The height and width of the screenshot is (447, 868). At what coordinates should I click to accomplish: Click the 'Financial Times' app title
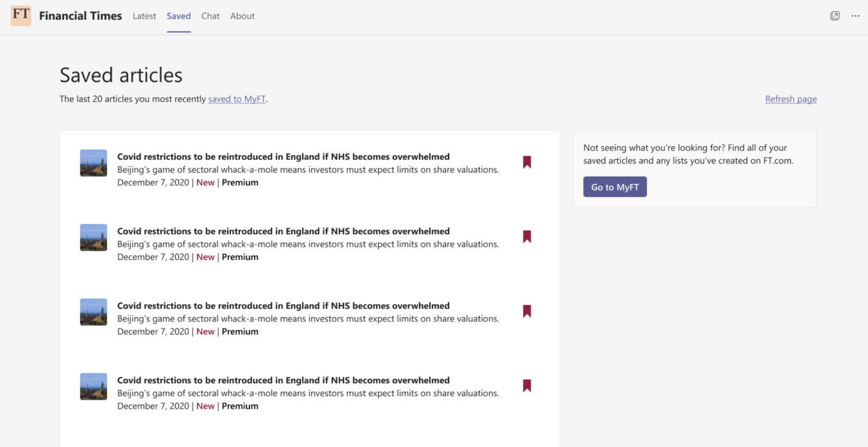[x=80, y=16]
